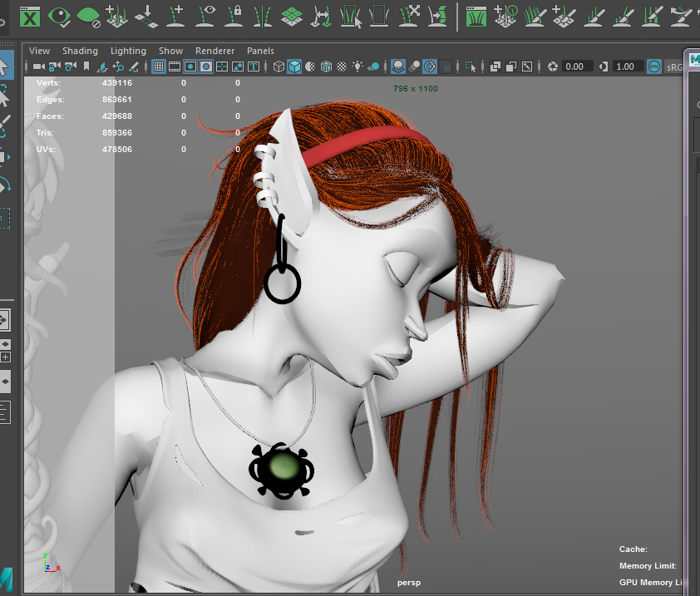700x596 pixels.
Task: Click the camera bookmarks icon
Action: pos(86,67)
